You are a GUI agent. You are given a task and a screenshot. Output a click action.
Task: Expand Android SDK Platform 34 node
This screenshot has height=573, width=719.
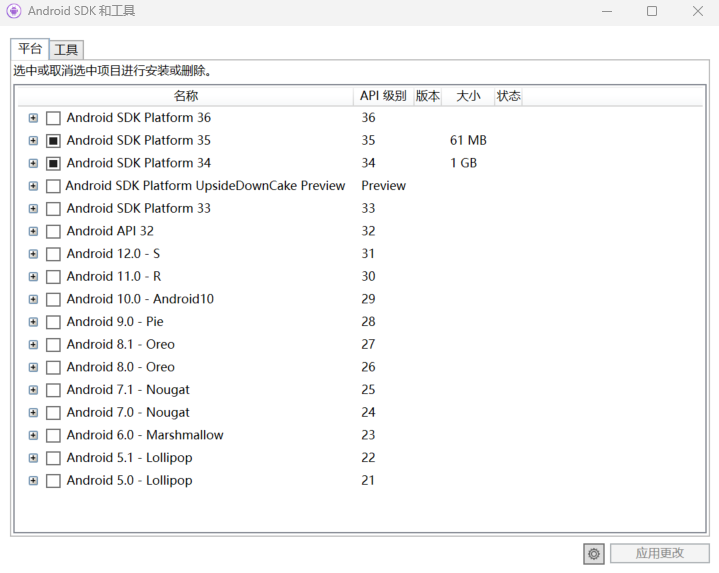[x=33, y=163]
